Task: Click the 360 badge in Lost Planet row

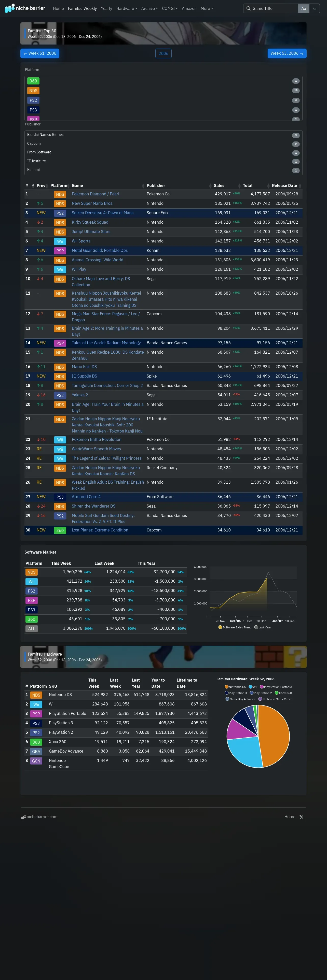Action: 60,530
